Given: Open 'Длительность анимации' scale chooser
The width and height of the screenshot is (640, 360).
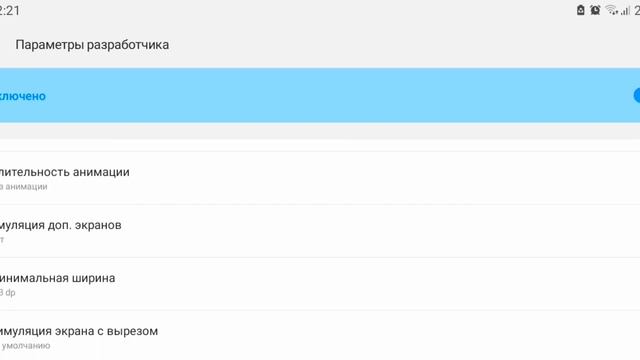Looking at the screenshot, I should 320,178.
